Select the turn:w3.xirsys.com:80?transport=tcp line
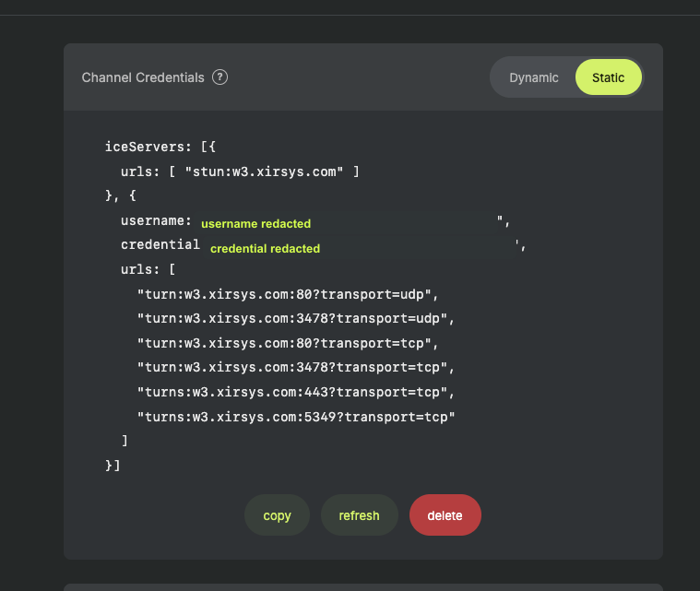700x591 pixels. (x=288, y=343)
